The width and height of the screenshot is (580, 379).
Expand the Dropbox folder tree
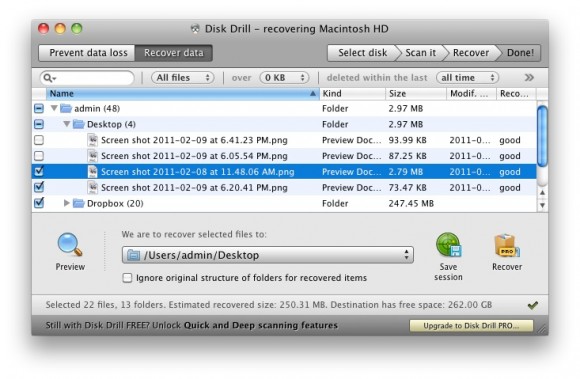tap(67, 203)
